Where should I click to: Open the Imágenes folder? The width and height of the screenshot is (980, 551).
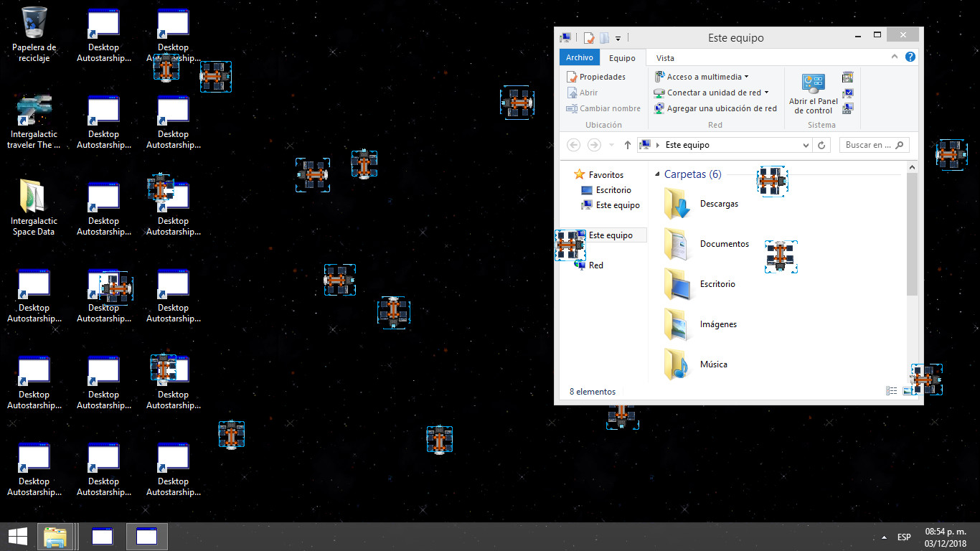pyautogui.click(x=717, y=324)
